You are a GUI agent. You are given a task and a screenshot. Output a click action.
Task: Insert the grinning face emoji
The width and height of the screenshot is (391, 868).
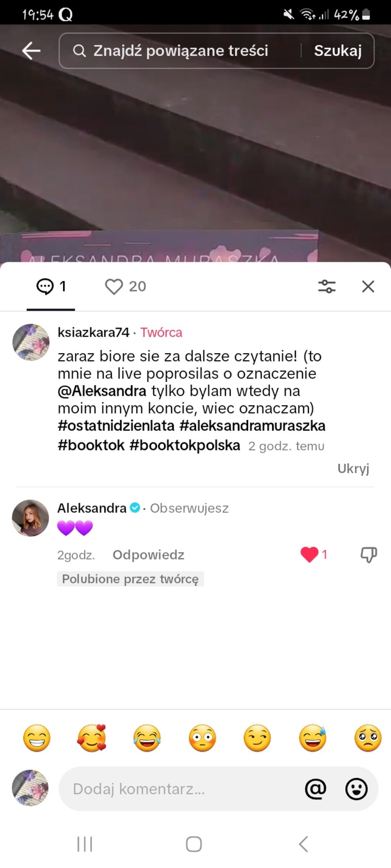click(x=37, y=738)
